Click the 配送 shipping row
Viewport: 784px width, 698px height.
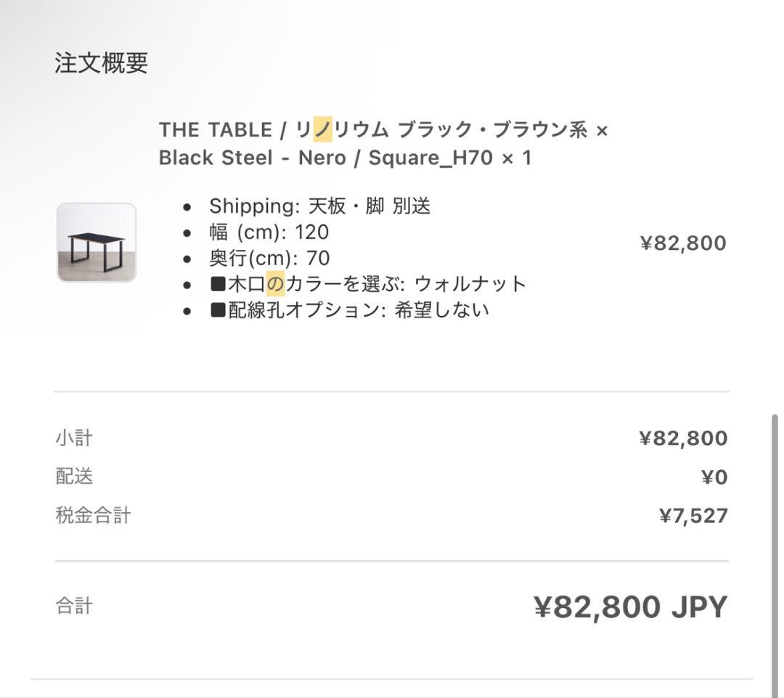71,476
